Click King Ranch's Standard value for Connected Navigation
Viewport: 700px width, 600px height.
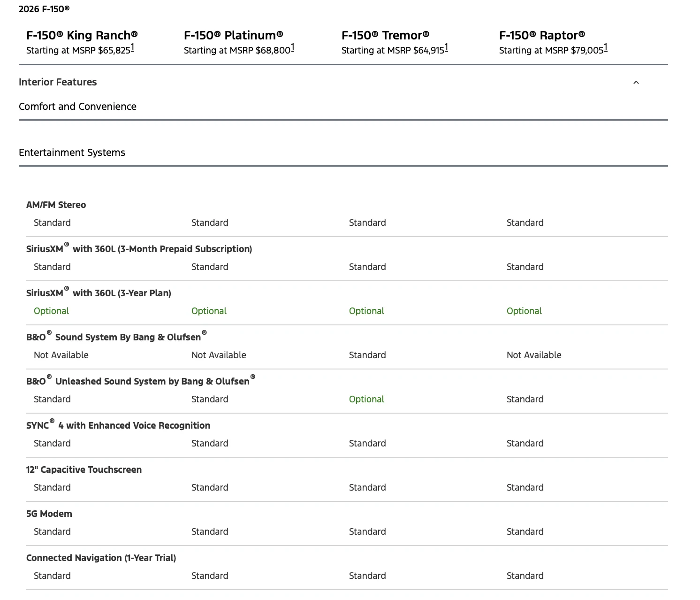(52, 576)
